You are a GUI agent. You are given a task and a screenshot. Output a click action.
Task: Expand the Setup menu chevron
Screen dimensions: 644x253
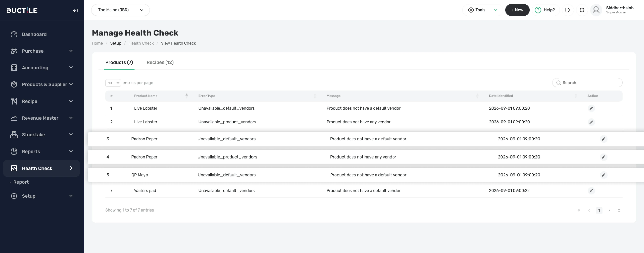(71, 196)
